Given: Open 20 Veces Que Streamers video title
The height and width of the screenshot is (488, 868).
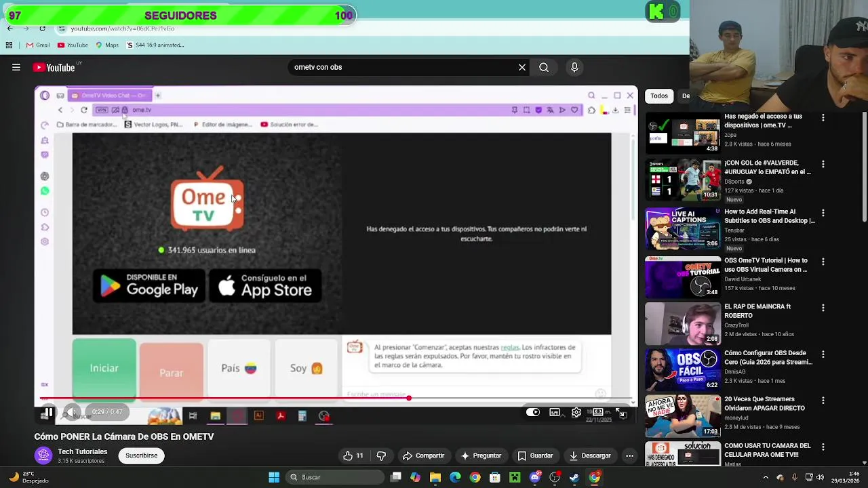Looking at the screenshot, I should [764, 403].
